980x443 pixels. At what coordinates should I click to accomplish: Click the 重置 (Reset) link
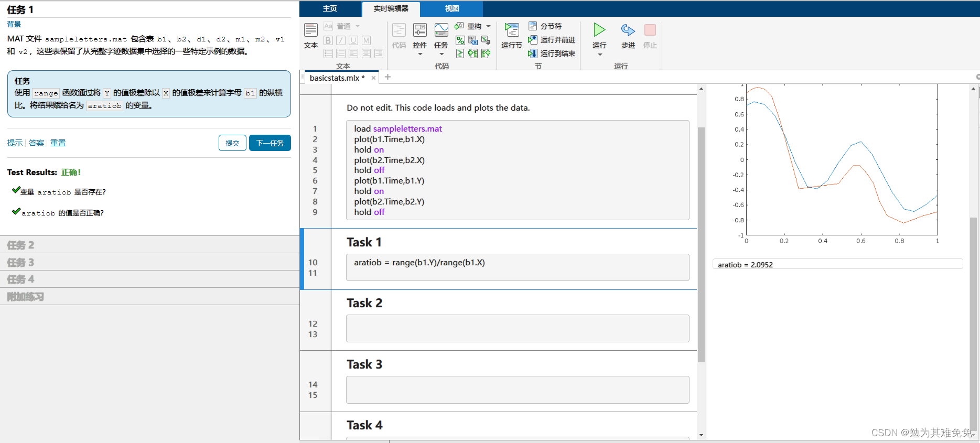click(58, 143)
